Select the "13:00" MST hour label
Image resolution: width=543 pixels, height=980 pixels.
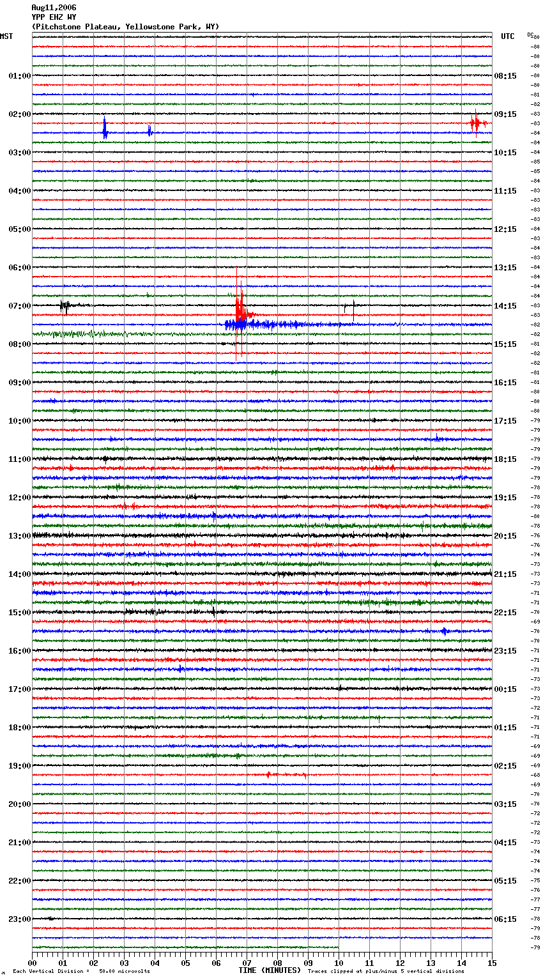pyautogui.click(x=20, y=536)
